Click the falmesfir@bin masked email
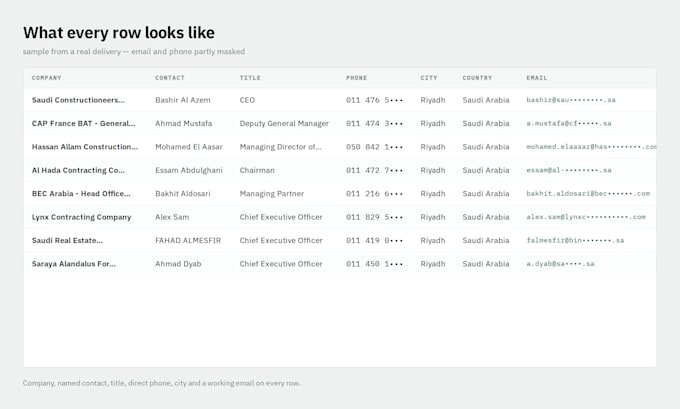This screenshot has width=680, height=409. [575, 240]
